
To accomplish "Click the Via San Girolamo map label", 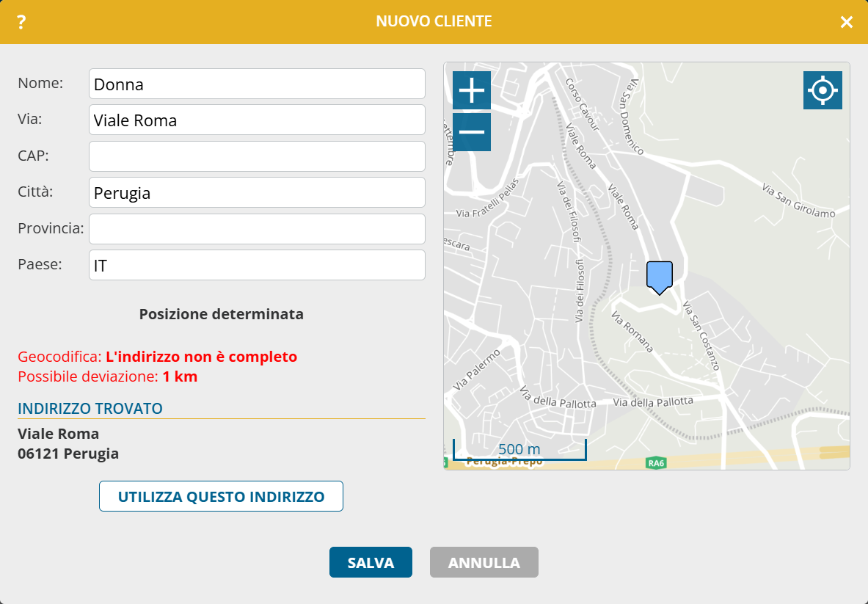I will click(x=798, y=200).
